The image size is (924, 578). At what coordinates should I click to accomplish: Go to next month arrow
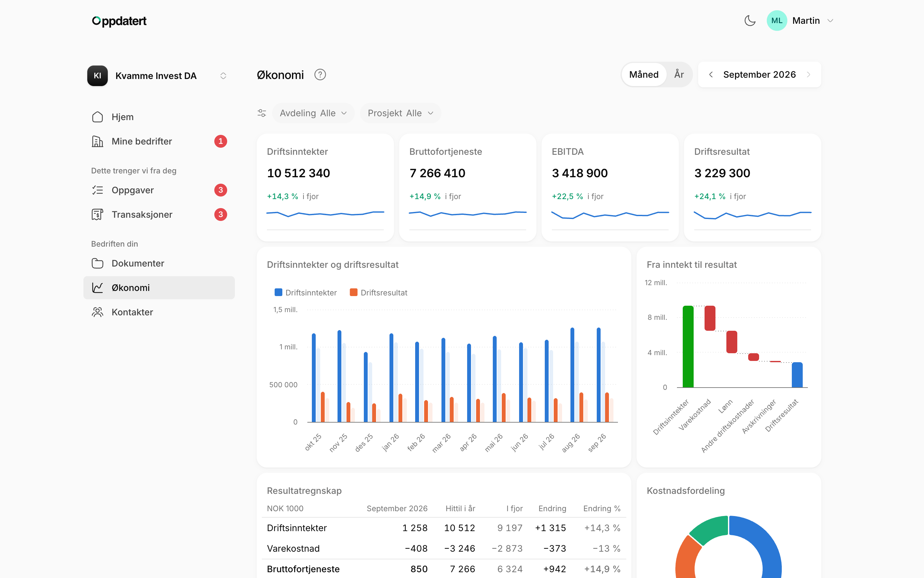(x=808, y=74)
